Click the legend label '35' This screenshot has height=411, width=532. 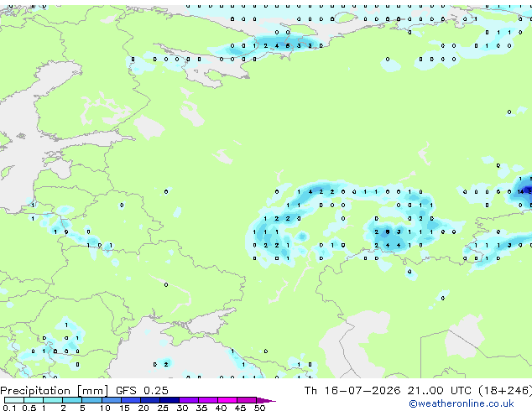point(201,408)
